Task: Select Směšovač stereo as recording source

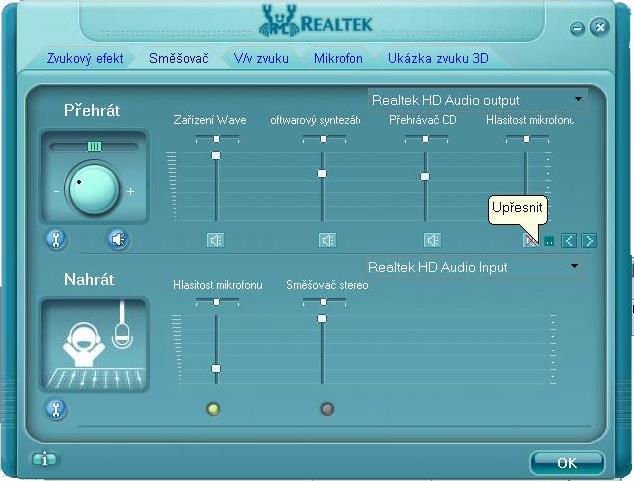Action: pos(327,409)
